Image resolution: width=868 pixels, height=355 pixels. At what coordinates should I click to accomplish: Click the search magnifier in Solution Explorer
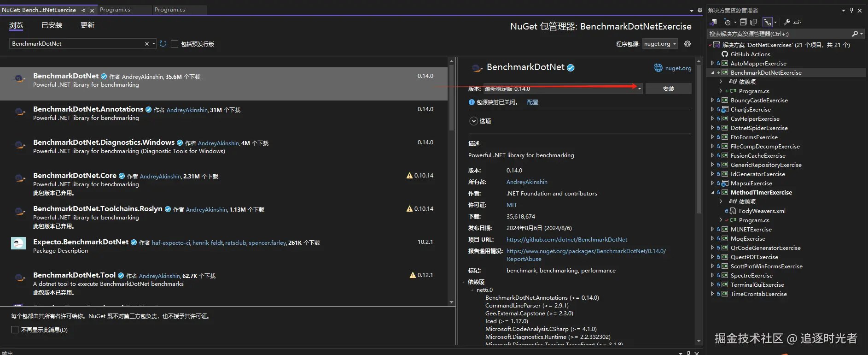pos(855,34)
